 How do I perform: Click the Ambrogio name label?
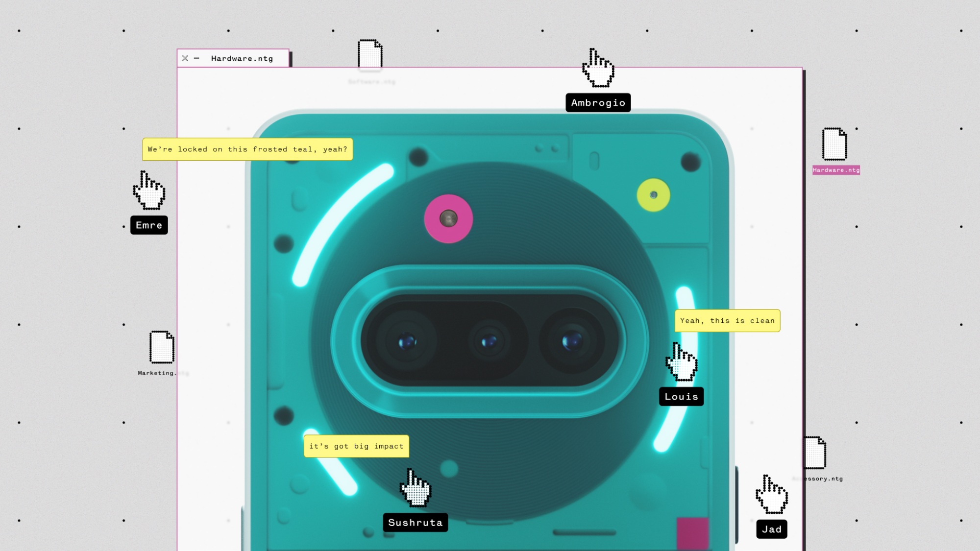(x=598, y=103)
